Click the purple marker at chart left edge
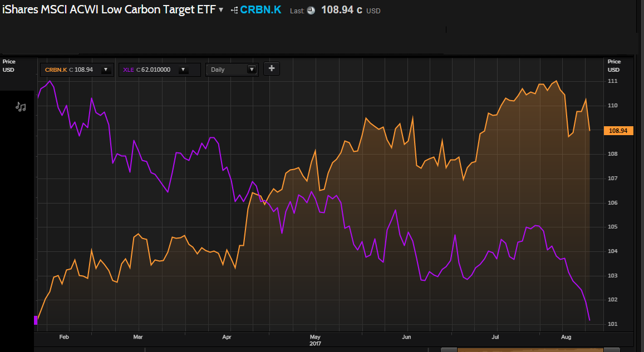Image resolution: width=644 pixels, height=352 pixels. [36, 320]
